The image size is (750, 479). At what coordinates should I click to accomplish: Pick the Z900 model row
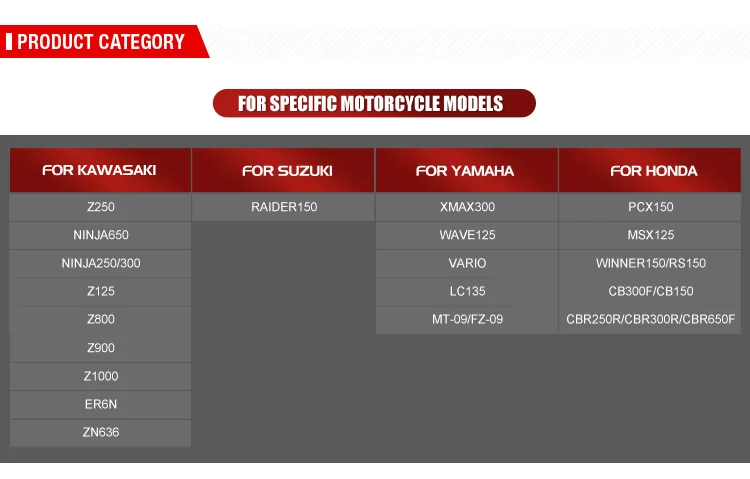[x=100, y=348]
